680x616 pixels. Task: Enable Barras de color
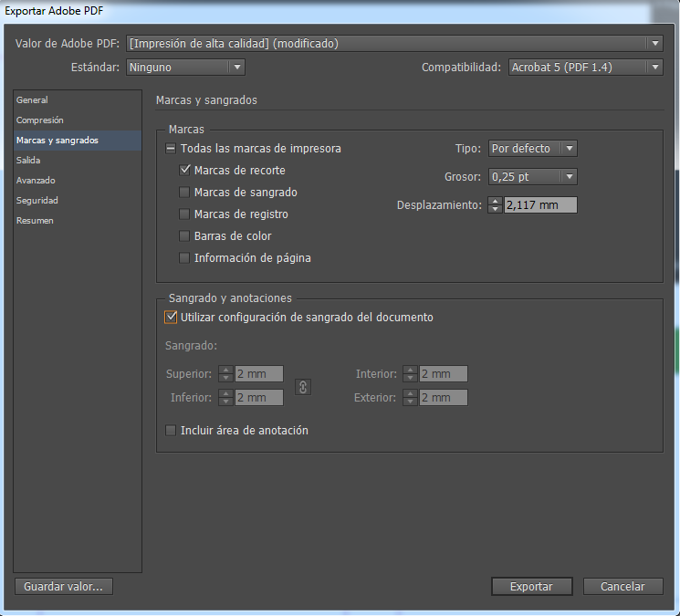(x=184, y=235)
